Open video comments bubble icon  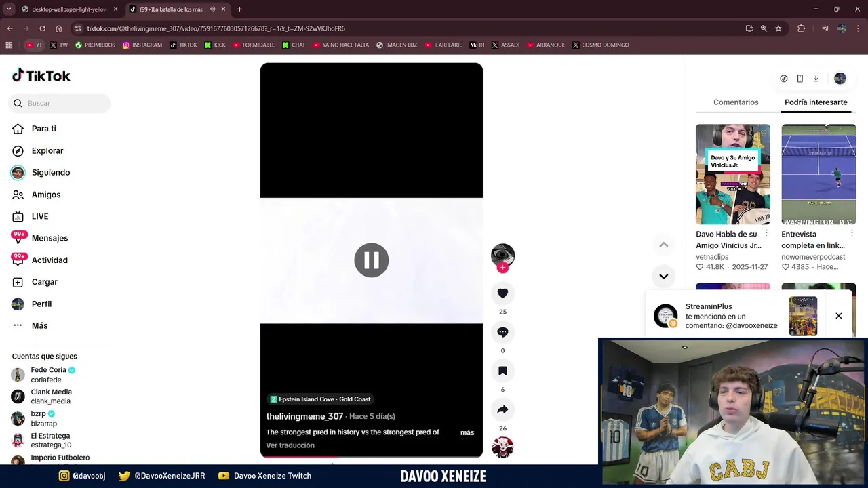[502, 332]
